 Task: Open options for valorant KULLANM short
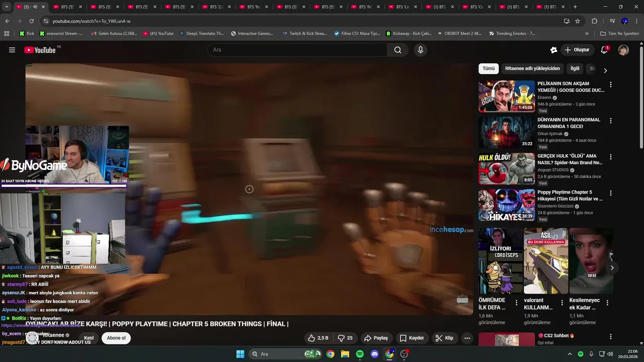(561, 303)
